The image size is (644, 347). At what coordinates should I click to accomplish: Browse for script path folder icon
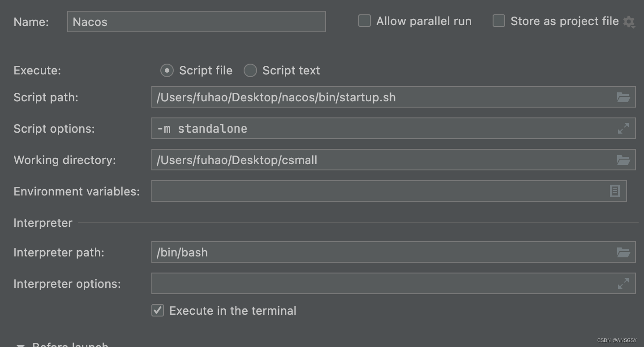623,97
